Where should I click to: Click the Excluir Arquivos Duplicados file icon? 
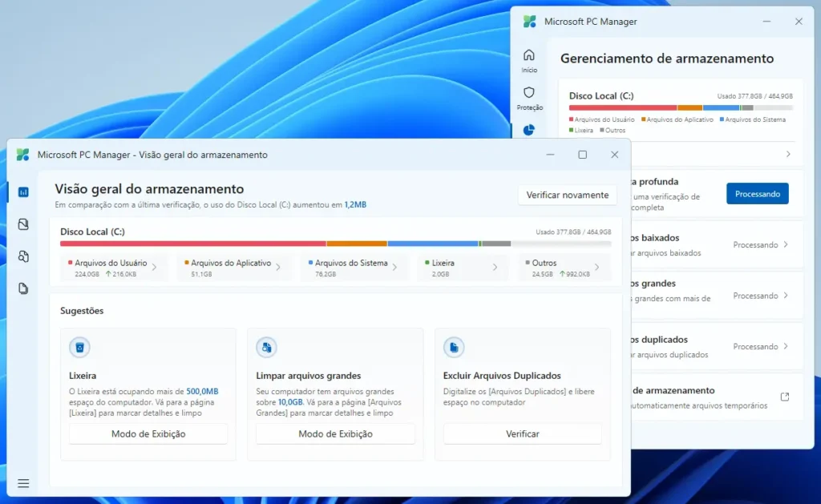click(x=454, y=347)
